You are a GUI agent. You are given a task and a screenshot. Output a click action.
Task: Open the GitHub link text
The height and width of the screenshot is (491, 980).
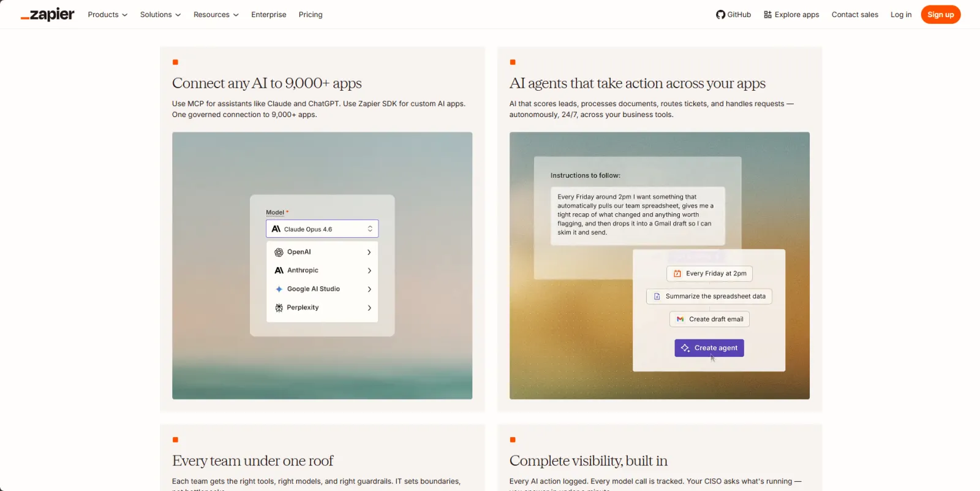coord(739,15)
